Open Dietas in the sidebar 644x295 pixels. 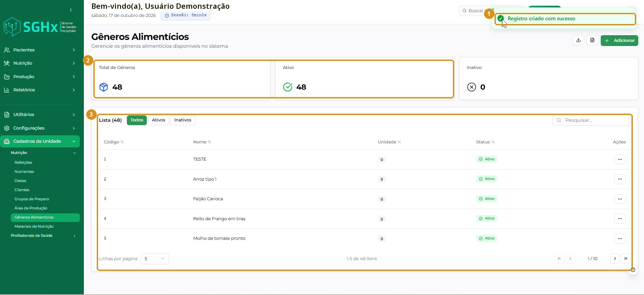[x=20, y=181]
